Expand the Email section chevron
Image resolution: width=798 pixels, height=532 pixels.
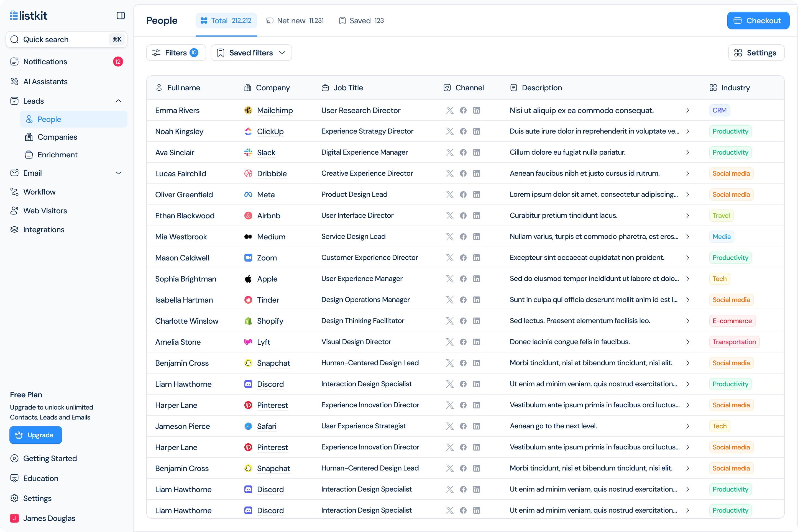[118, 173]
